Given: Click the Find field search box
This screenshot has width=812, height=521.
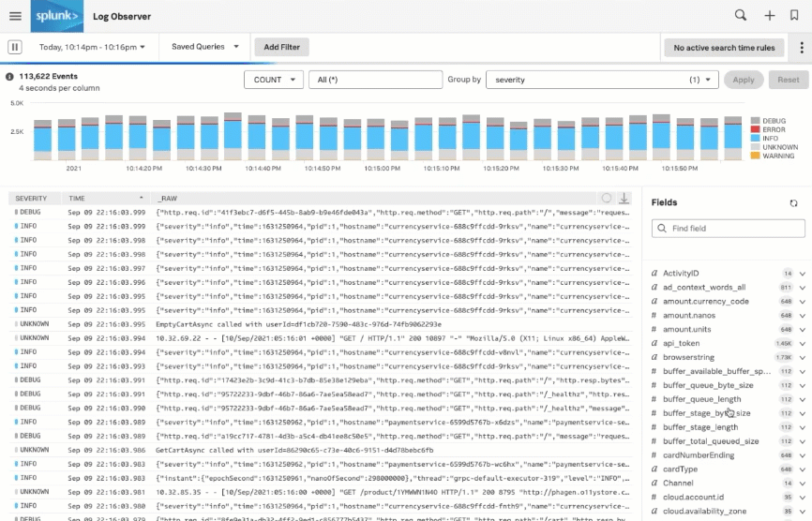Looking at the screenshot, I should coord(729,228).
